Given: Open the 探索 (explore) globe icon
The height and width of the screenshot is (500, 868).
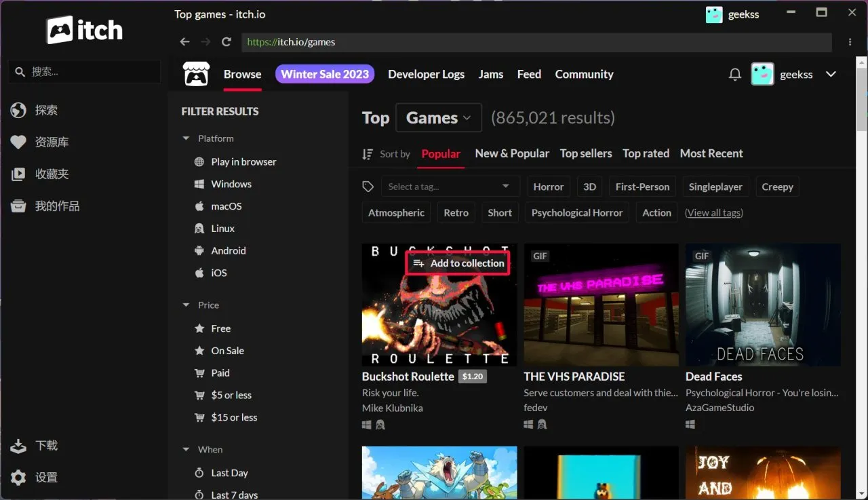Looking at the screenshot, I should coord(18,110).
